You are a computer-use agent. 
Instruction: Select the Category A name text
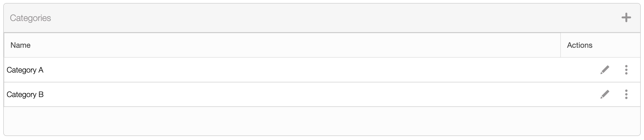pos(25,70)
